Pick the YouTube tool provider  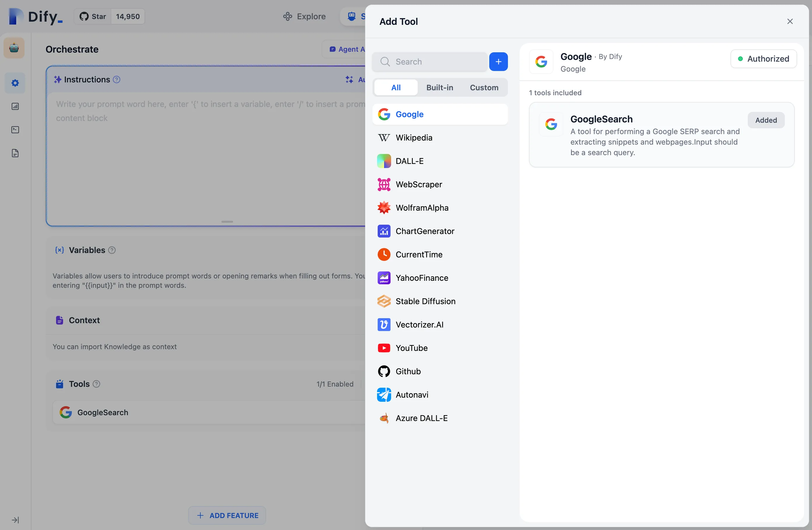click(x=411, y=348)
